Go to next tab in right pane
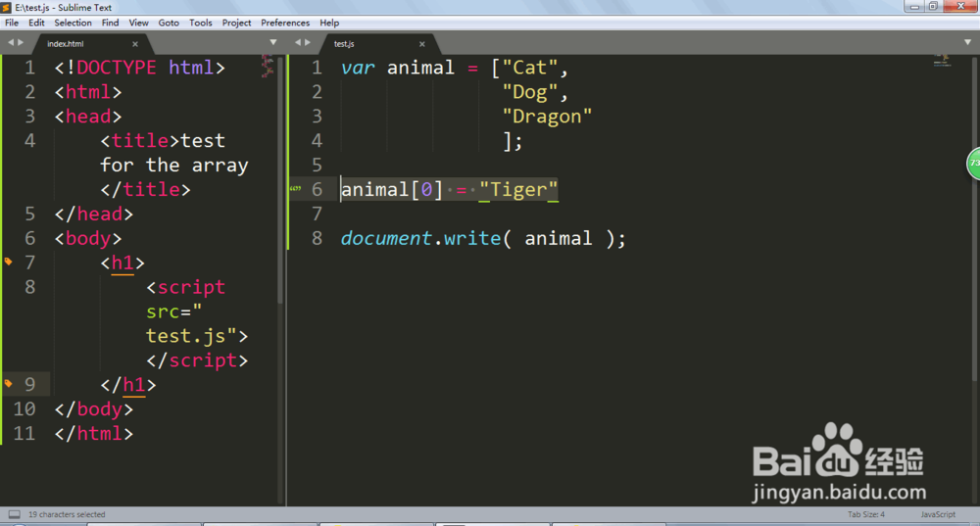980x526 pixels. (x=307, y=42)
